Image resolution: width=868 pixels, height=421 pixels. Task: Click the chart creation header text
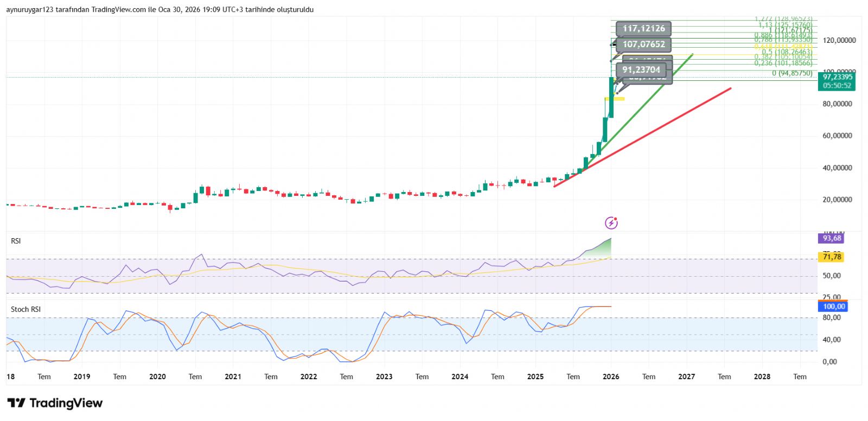tap(159, 10)
